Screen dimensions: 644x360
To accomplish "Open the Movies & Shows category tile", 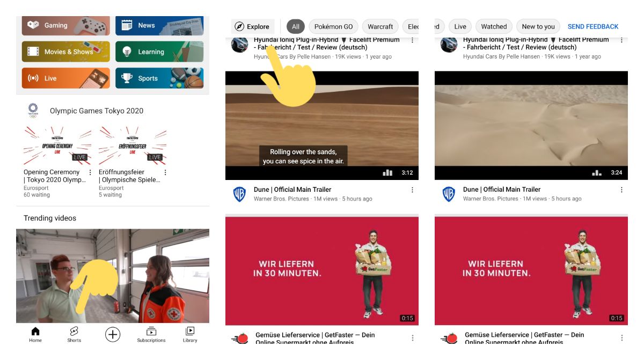I will [x=65, y=52].
